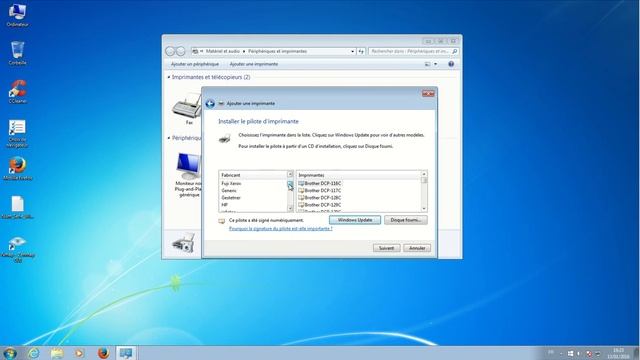Viewport: 640px width, 360px height.
Task: Click Imprimantes list scrollbar up arrow
Action: point(424,174)
